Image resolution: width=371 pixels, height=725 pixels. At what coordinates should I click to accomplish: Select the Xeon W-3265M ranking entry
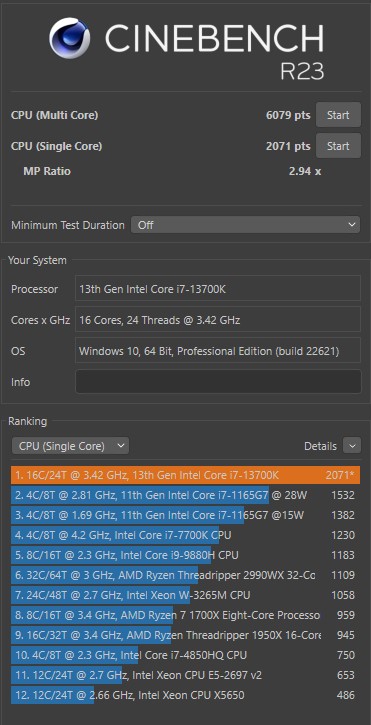tap(186, 595)
